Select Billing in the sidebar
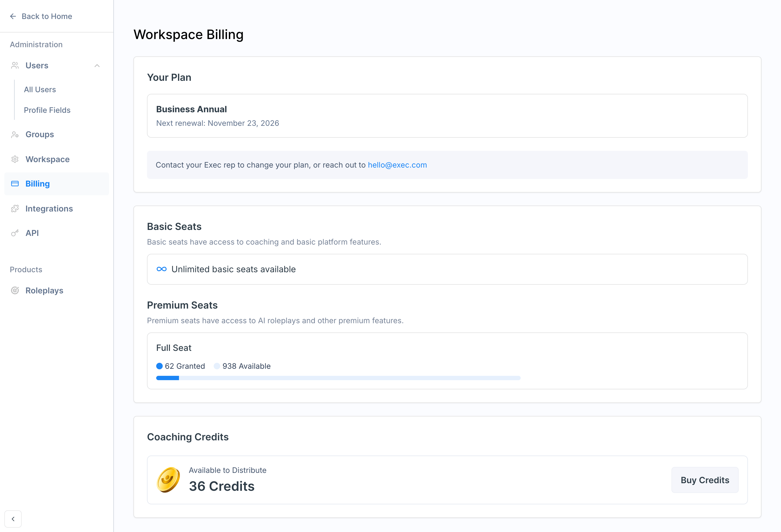 pos(56,184)
